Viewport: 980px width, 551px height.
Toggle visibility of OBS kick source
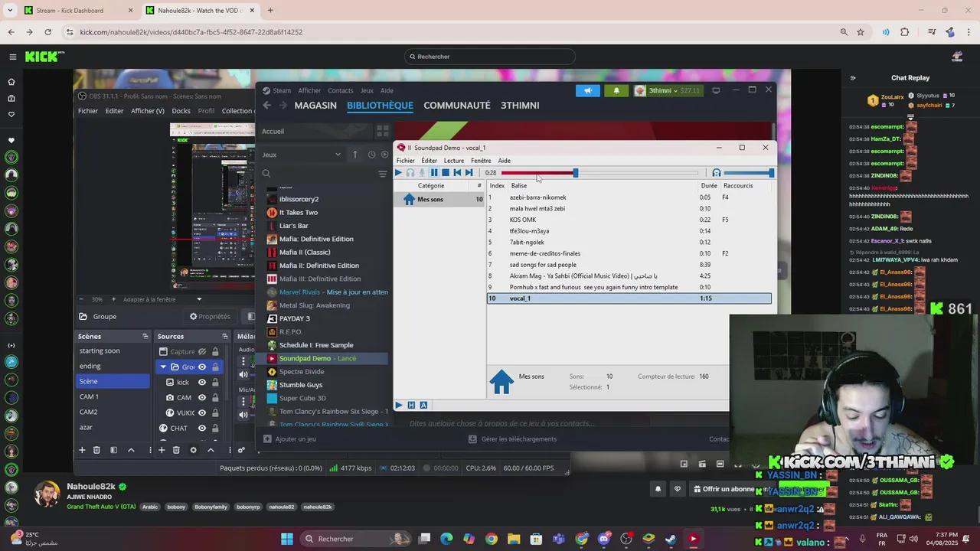[x=202, y=383]
